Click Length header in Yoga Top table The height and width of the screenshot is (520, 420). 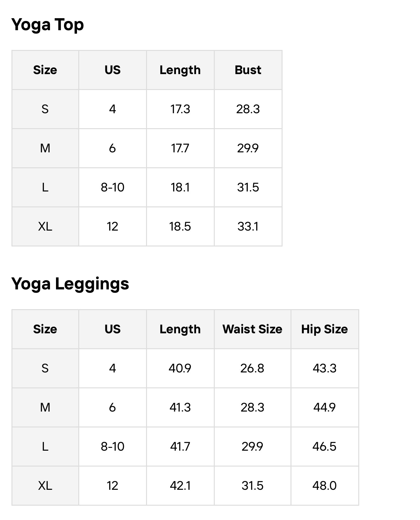point(180,70)
